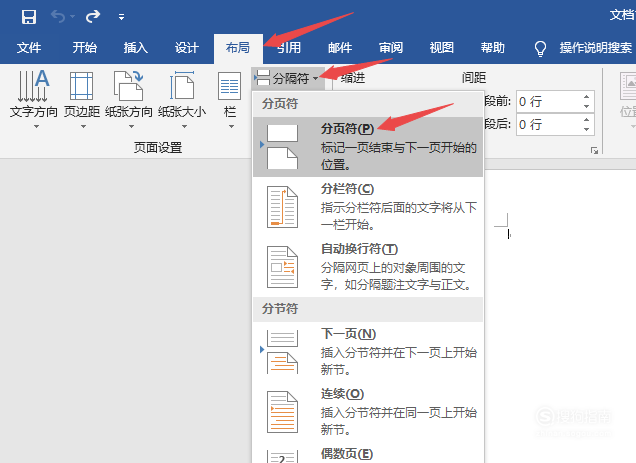Viewport: 636px width, 463px height.
Task: Decrease 段后 spacing with down arrow
Action: [587, 129]
